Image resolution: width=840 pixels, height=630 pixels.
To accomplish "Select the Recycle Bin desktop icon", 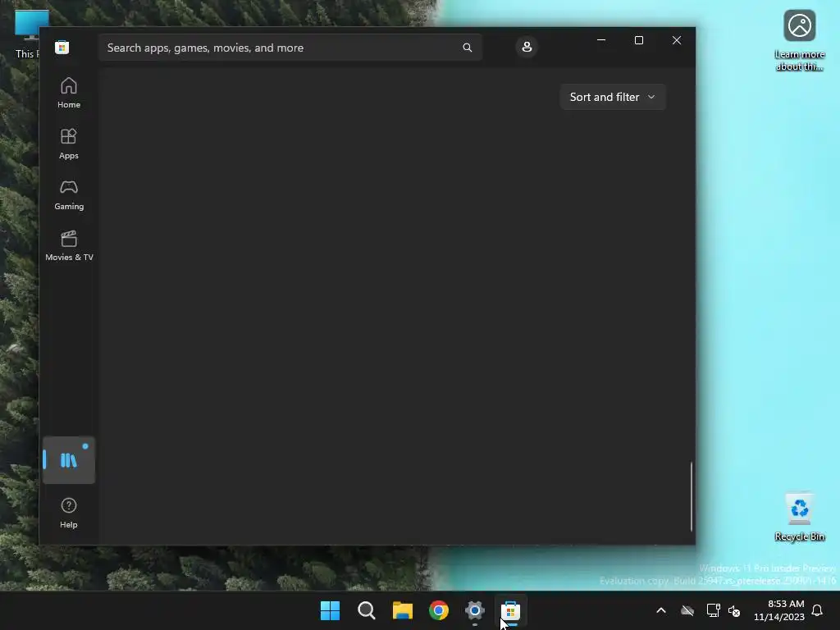I will click(799, 517).
